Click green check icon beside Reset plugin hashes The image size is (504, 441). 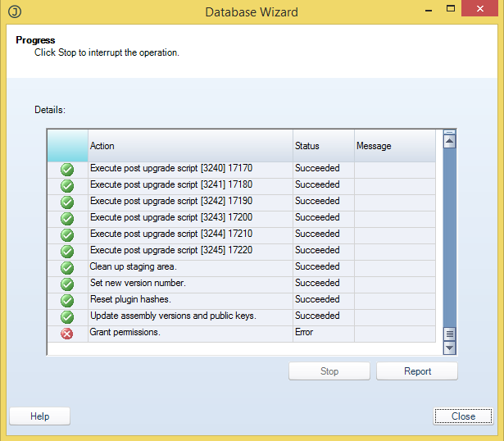coord(67,300)
